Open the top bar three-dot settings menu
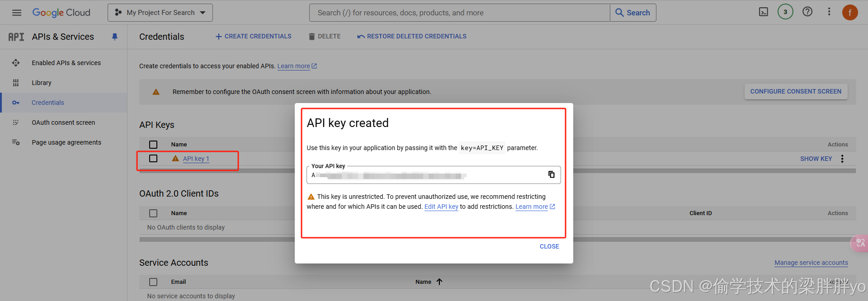The image size is (868, 301). point(829,12)
